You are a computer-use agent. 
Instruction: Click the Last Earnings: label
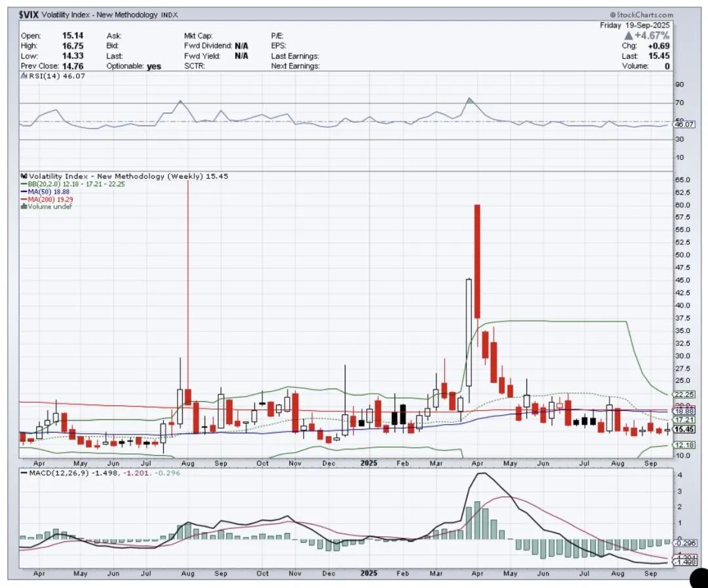coord(295,56)
